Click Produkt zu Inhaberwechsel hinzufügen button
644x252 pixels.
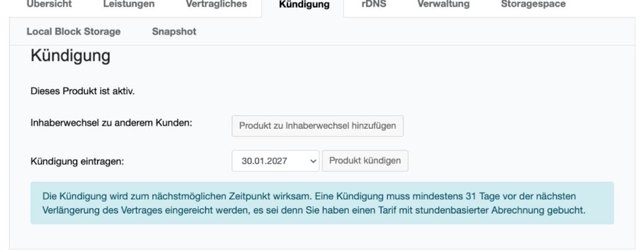318,126
